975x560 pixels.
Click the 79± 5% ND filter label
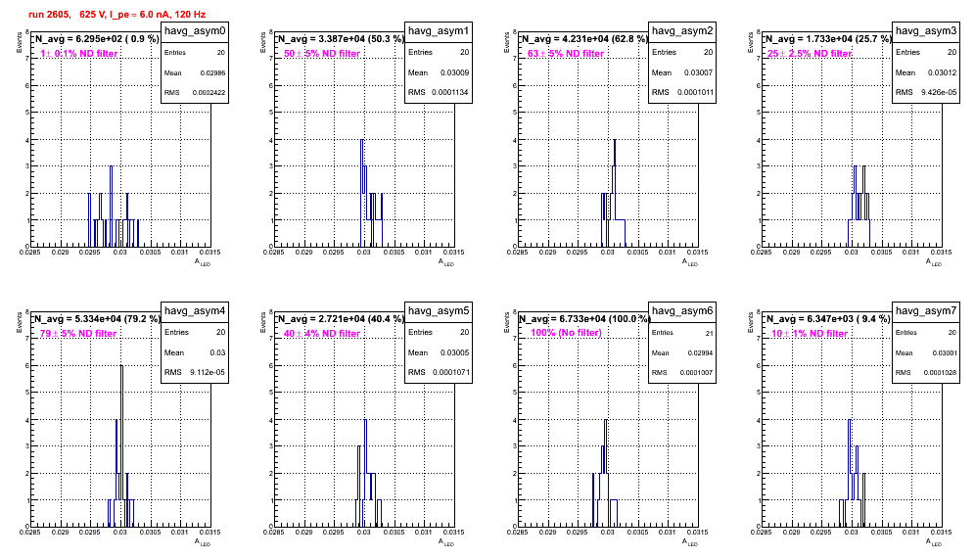click(78, 334)
